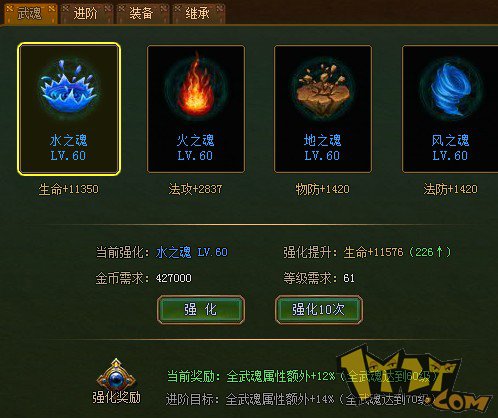Click the 强化 button

click(x=201, y=309)
